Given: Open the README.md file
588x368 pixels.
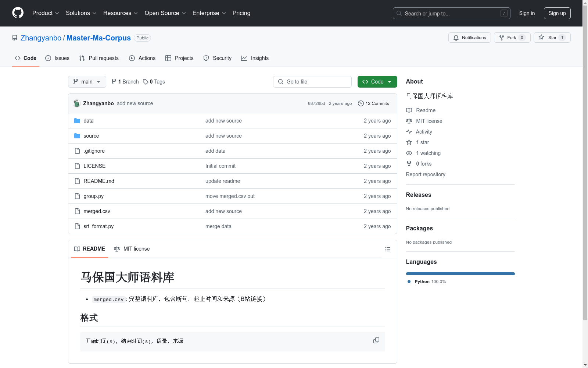Looking at the screenshot, I should point(99,181).
